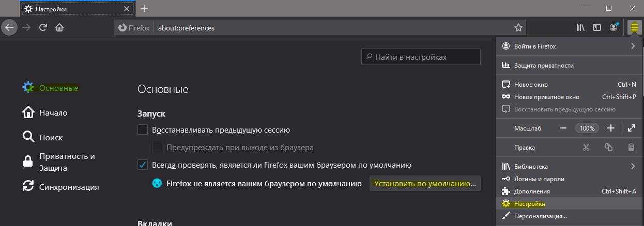Open Защита приватности menu item
This screenshot has width=644, height=226.
[569, 65]
